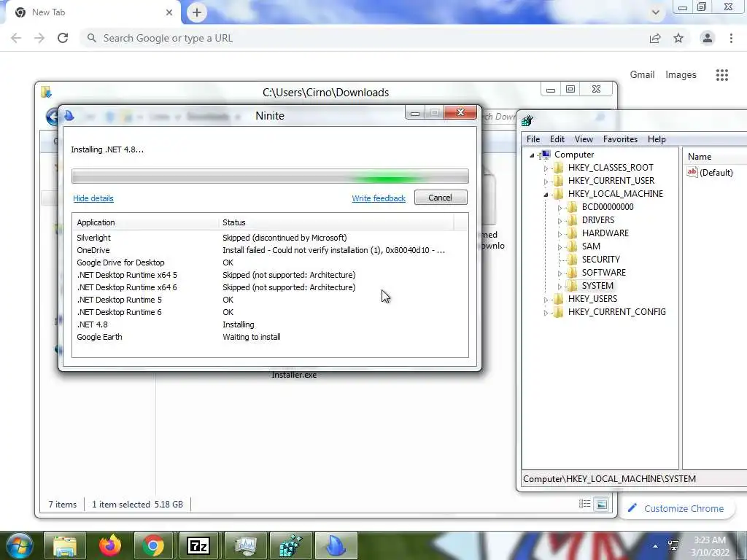Screen dimensions: 747x560
Task: Open Edit menu in Registry Editor
Action: pyautogui.click(x=557, y=139)
